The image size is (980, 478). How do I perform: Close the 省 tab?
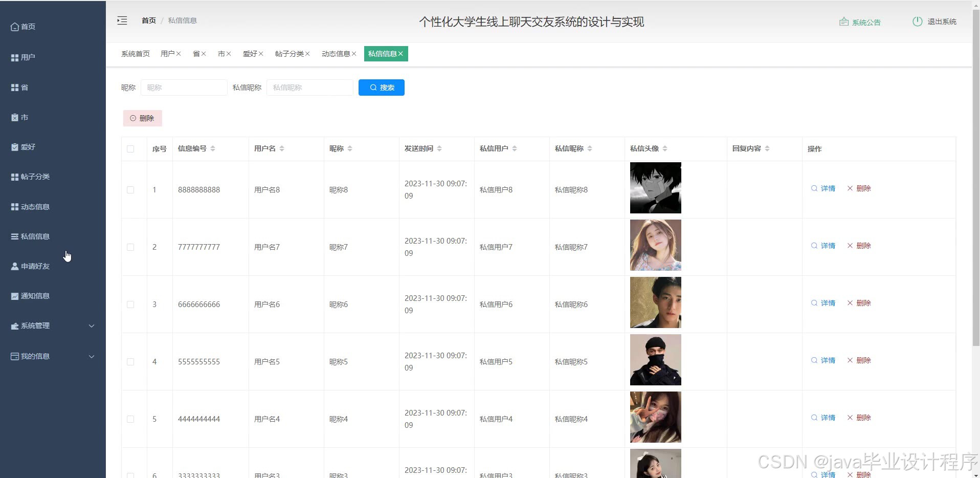point(204,54)
